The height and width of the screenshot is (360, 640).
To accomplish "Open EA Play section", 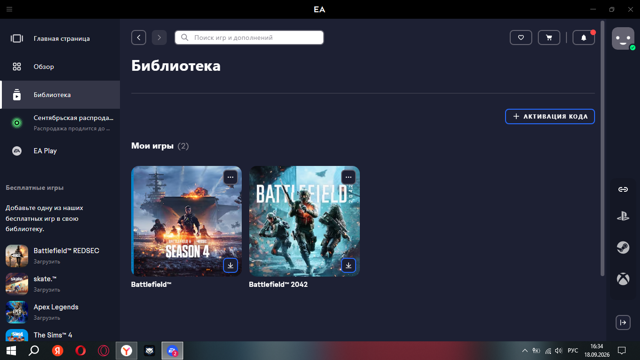I will coord(60,151).
